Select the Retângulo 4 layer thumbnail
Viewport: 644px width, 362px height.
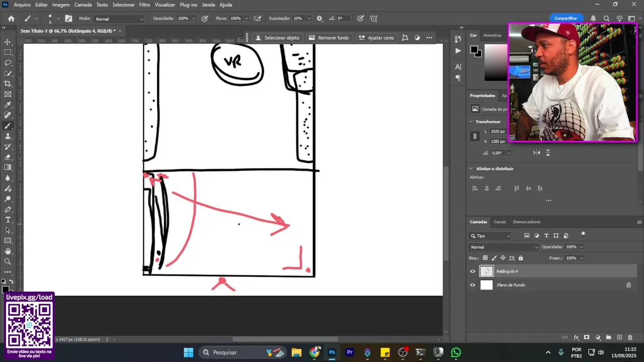(487, 271)
